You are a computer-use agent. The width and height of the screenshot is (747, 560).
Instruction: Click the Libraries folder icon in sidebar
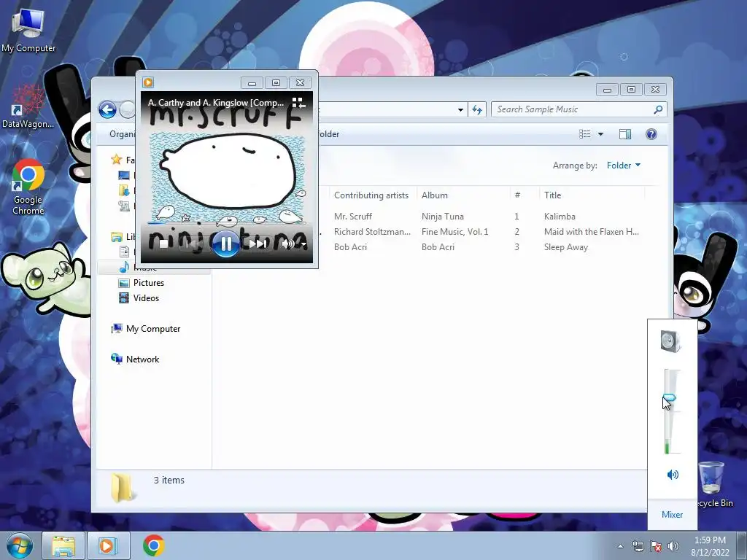116,237
